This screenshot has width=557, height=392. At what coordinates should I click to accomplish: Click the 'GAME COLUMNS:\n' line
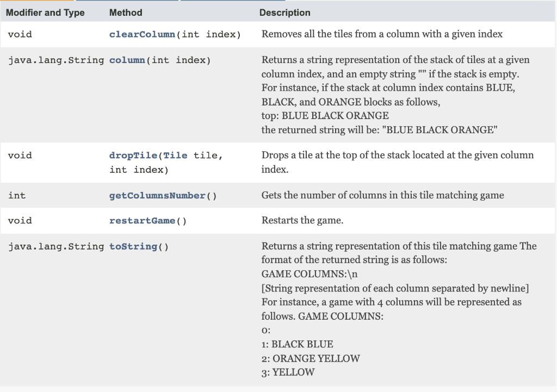click(310, 274)
